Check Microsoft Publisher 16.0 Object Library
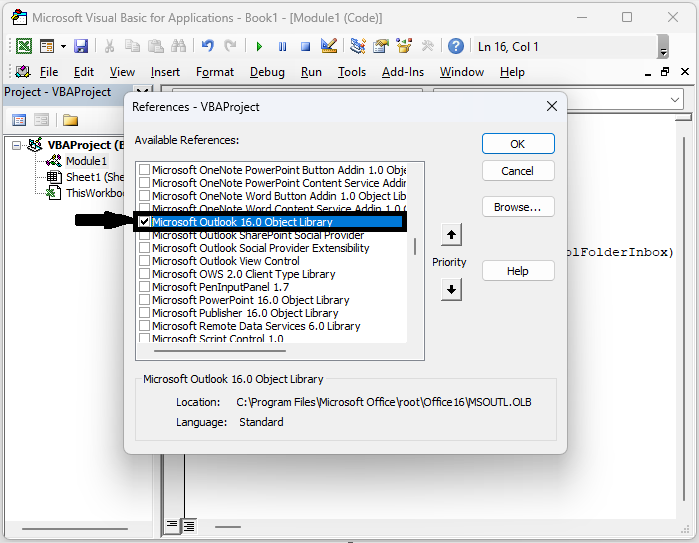Viewport: 699px width, 543px height. [x=144, y=313]
